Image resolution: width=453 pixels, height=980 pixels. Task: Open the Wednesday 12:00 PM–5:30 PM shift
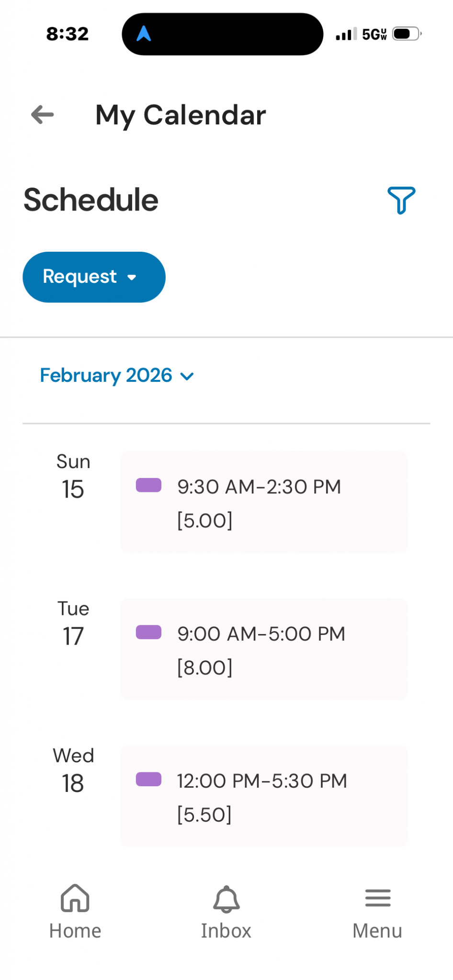264,796
